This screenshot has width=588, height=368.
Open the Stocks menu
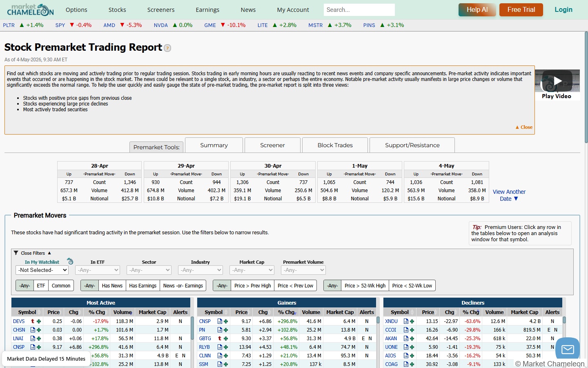click(117, 10)
